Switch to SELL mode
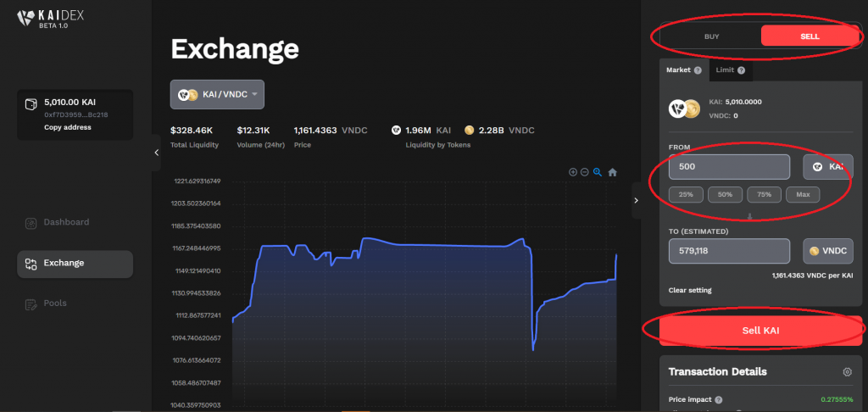The image size is (868, 412). [x=810, y=36]
